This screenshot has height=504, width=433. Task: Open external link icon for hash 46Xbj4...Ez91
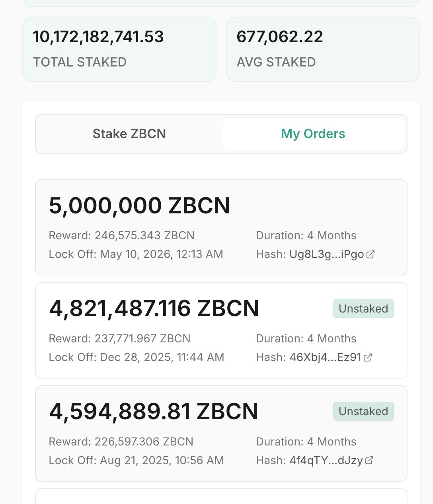point(368,357)
